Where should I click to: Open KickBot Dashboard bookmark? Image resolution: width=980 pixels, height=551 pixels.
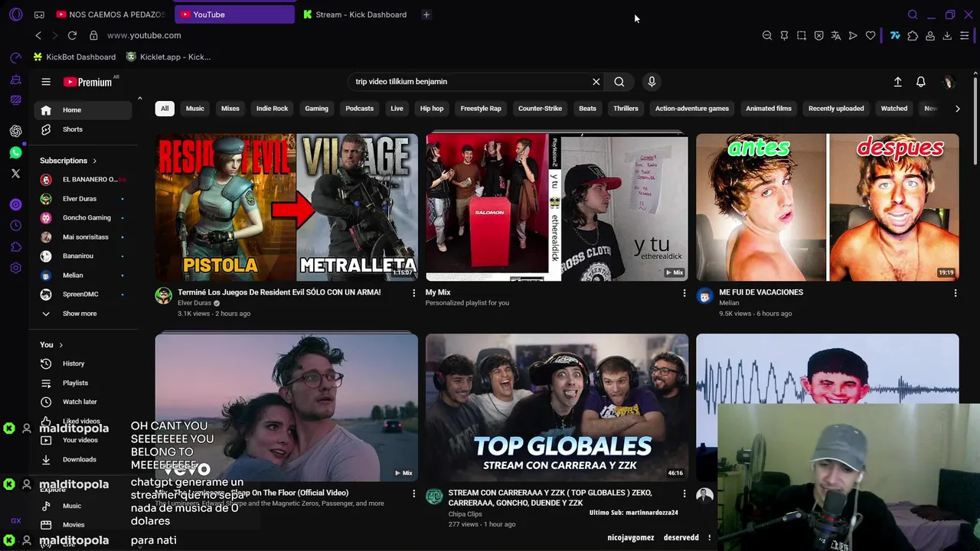74,57
